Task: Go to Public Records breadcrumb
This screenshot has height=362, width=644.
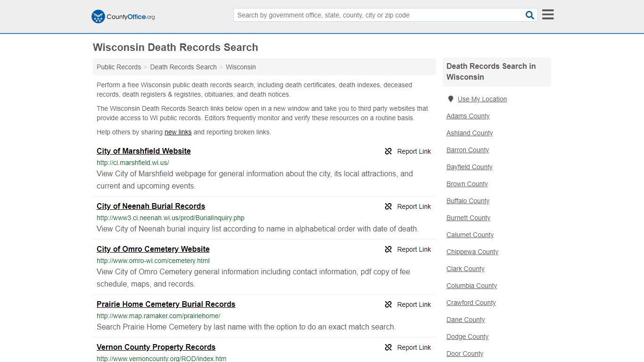Action: point(119,67)
